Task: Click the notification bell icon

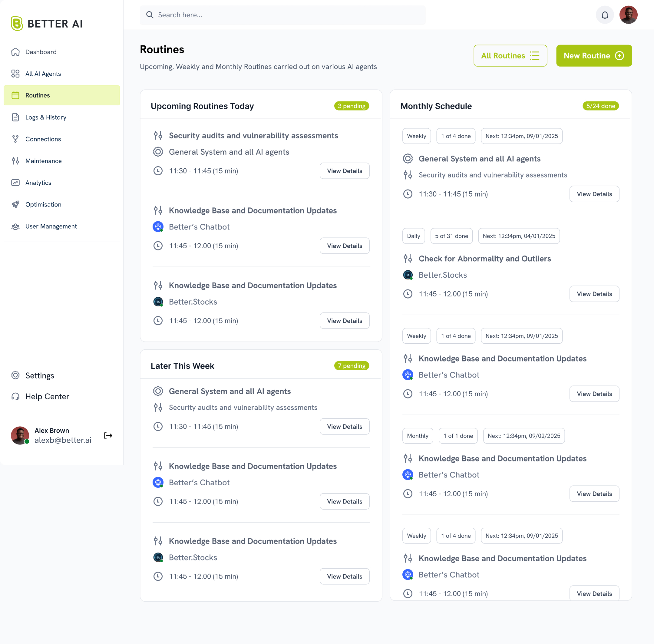Action: (x=604, y=15)
